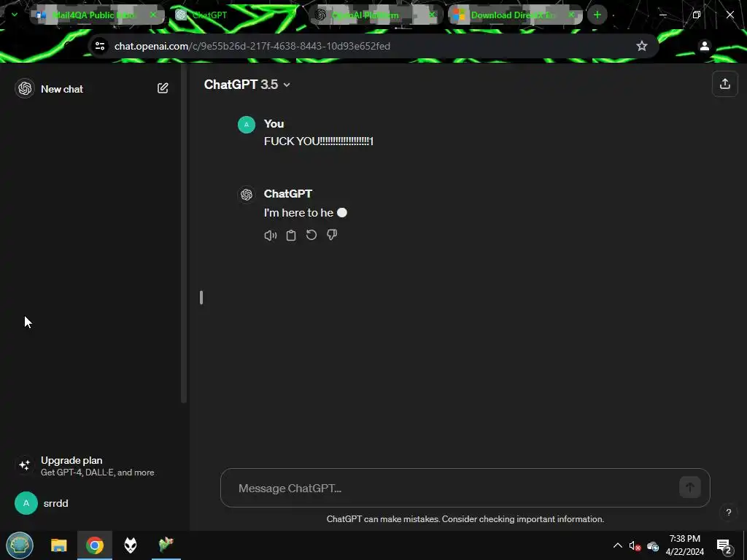Click the address bar URL
This screenshot has width=747, height=560.
point(252,46)
